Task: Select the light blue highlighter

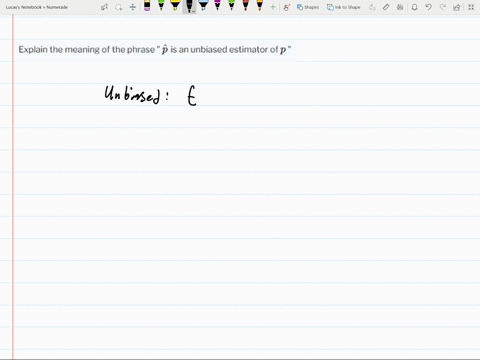Action: [203, 6]
